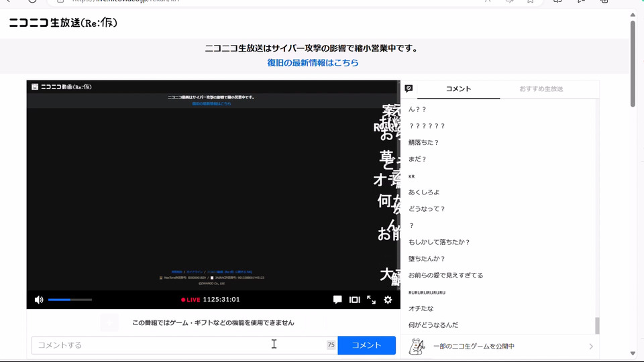Switch to theater mode in the player
Screen dimensions: 644x362
[x=354, y=300]
